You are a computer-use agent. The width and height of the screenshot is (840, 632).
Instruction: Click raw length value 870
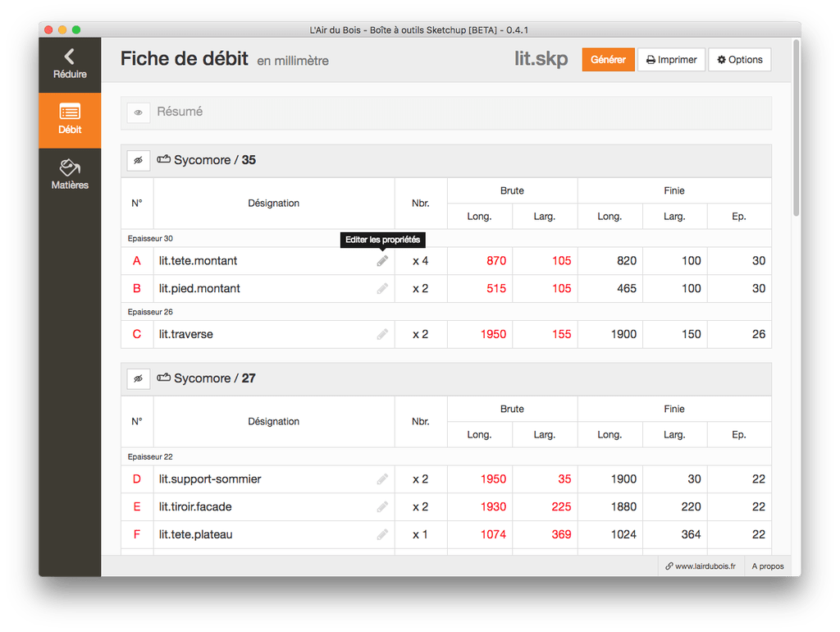click(496, 261)
